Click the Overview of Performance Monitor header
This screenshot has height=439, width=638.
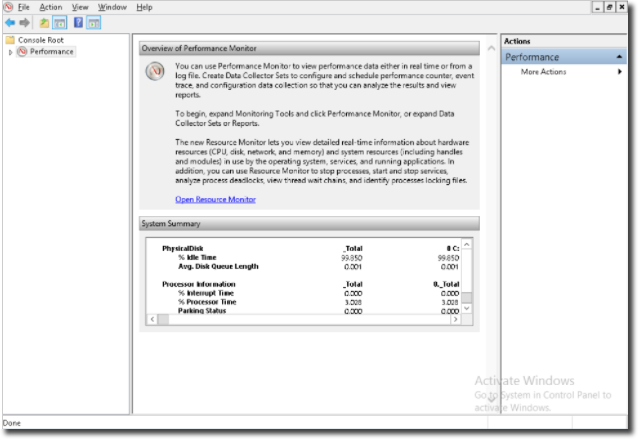[x=309, y=48]
